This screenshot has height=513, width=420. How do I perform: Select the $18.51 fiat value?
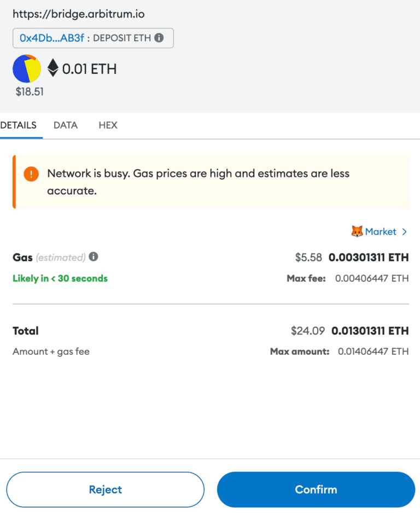[28, 91]
